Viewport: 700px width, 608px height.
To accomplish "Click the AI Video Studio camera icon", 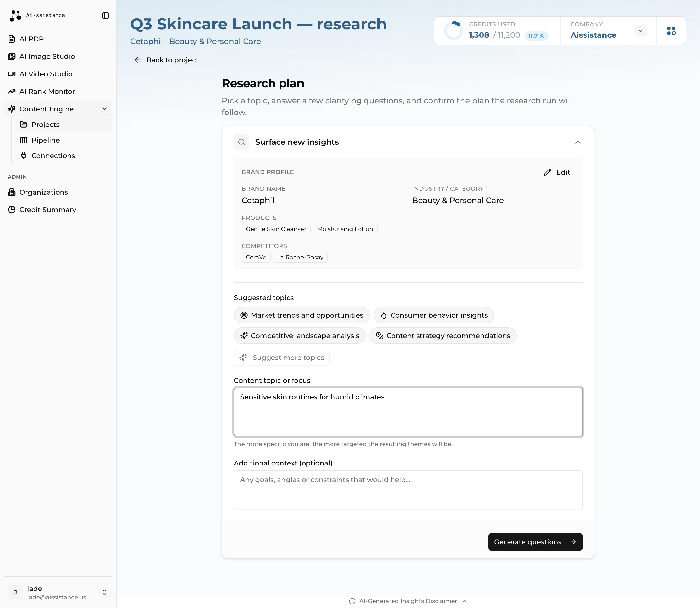I will coord(11,74).
